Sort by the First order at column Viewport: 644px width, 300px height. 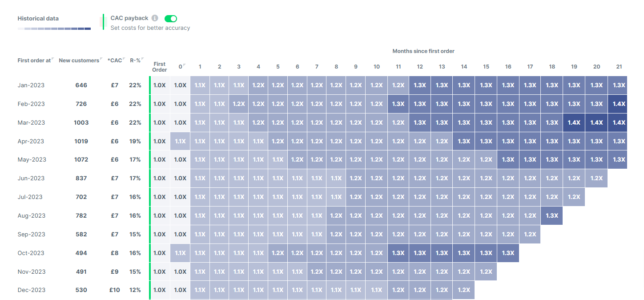pyautogui.click(x=35, y=61)
